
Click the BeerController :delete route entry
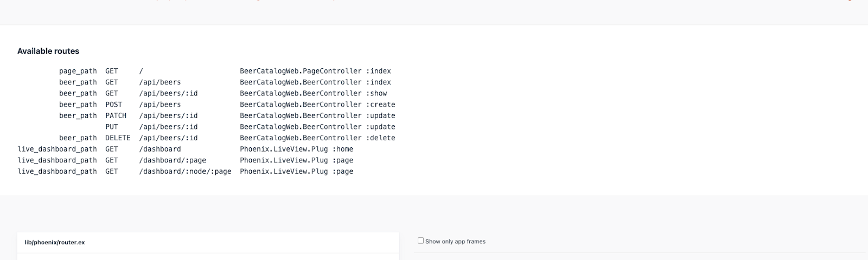317,138
